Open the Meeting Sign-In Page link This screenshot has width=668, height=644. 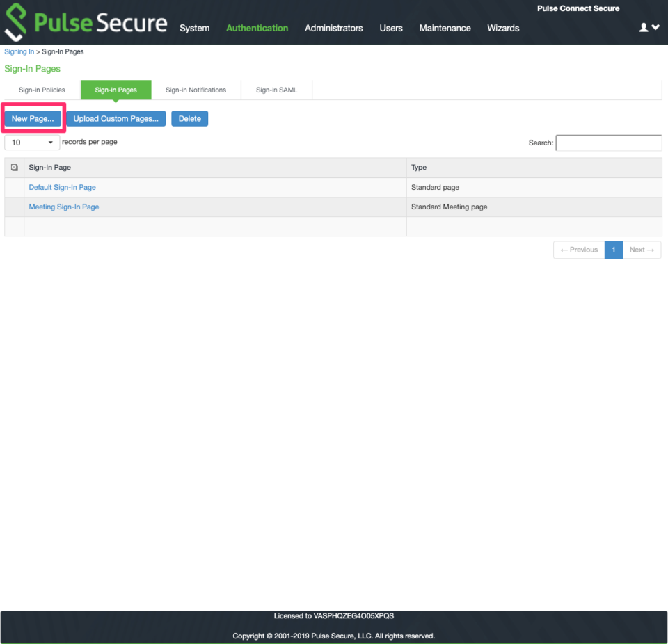63,207
